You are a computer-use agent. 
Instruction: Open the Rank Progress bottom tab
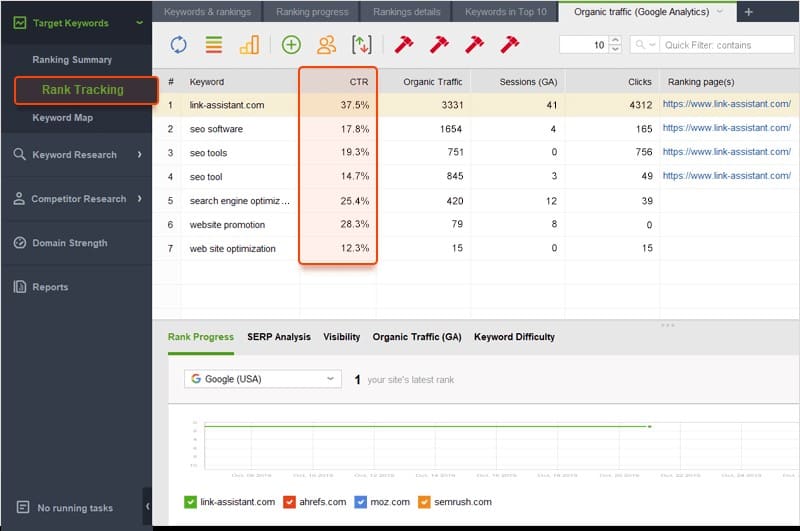coord(201,337)
